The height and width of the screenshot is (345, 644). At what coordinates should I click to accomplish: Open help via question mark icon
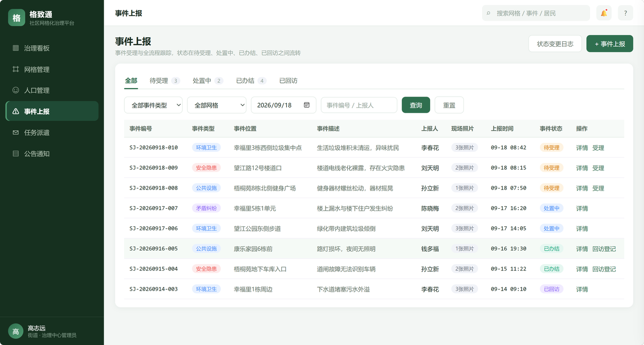click(625, 13)
